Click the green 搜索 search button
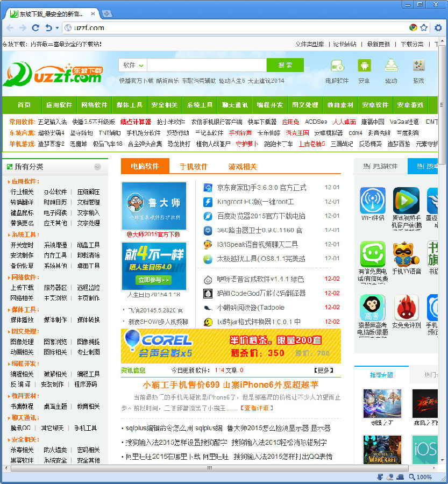 [x=285, y=65]
